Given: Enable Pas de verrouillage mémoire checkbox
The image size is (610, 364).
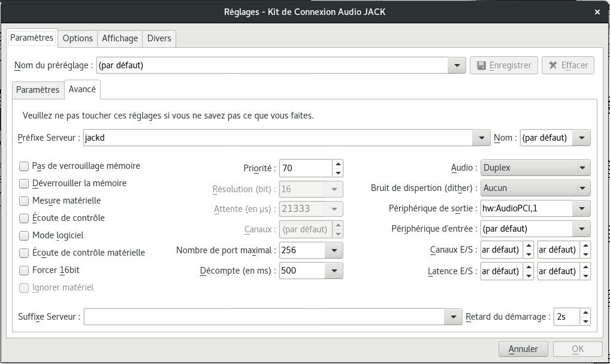Looking at the screenshot, I should (x=24, y=166).
